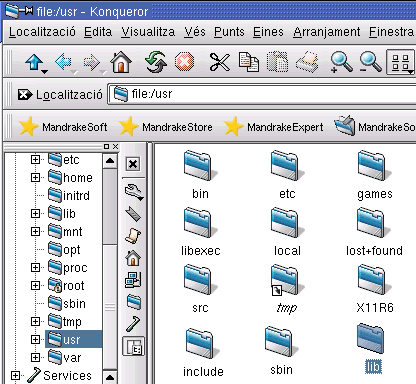Show the root folder sidebar tab
The image size is (416, 384).
133,302
